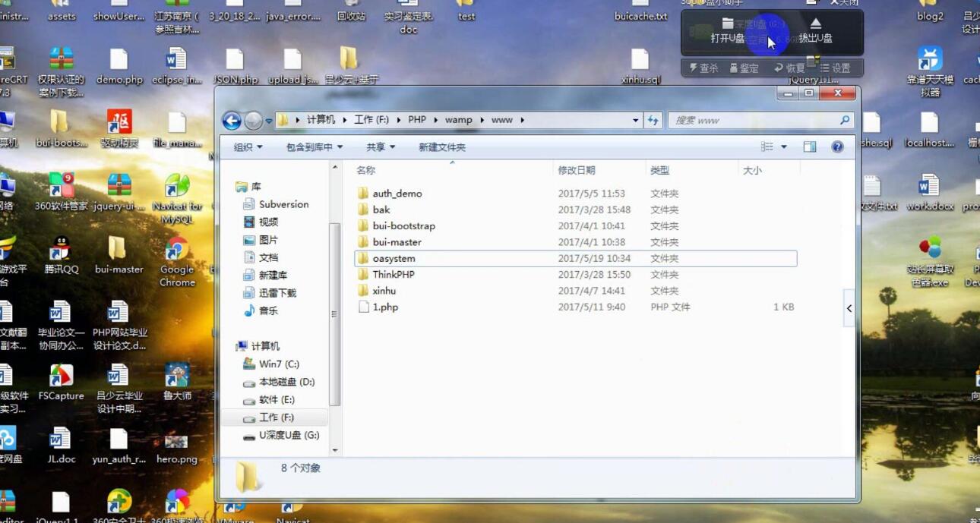Open hero.png desktop file
Viewport: 980px width, 523px height.
point(177,446)
